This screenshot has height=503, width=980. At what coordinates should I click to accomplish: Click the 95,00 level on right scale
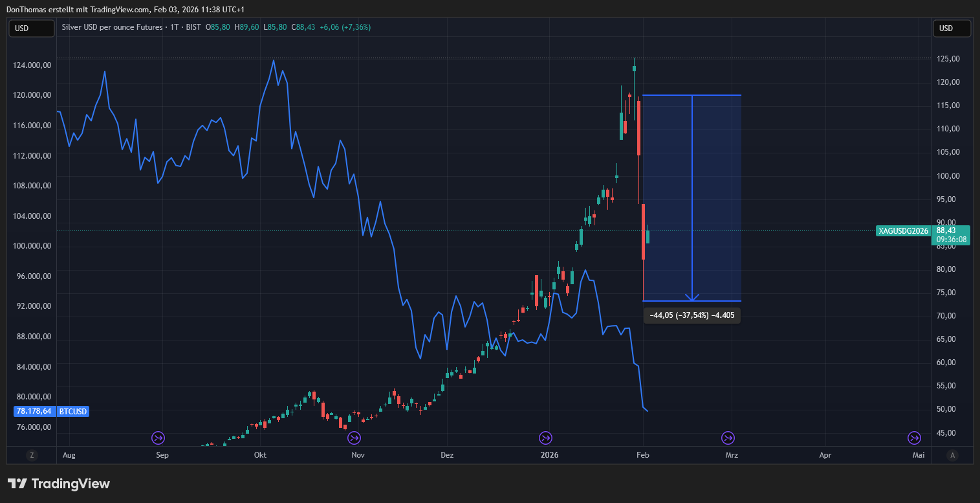point(948,199)
